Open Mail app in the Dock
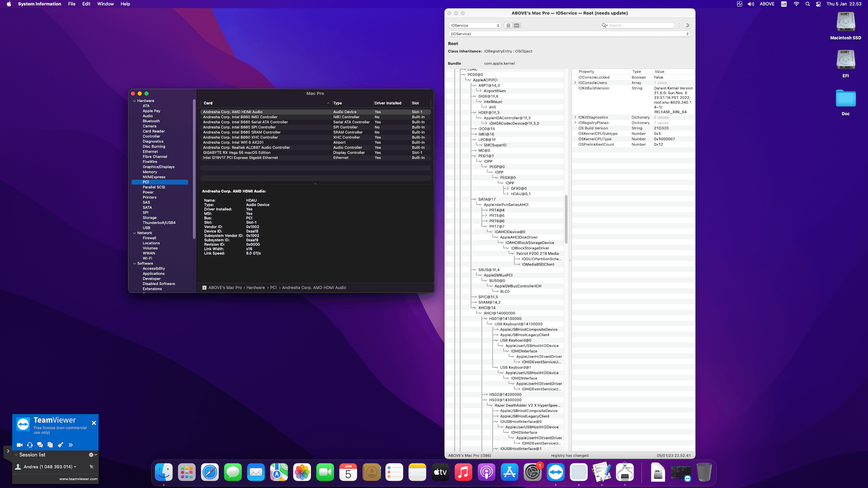 point(256,473)
